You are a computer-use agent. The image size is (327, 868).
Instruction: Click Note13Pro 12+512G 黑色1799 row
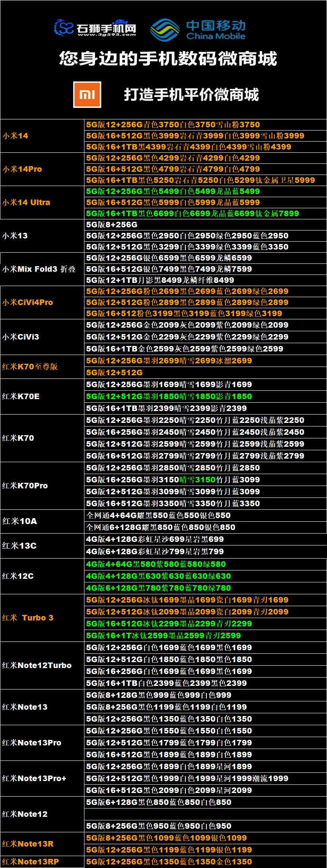point(206,743)
